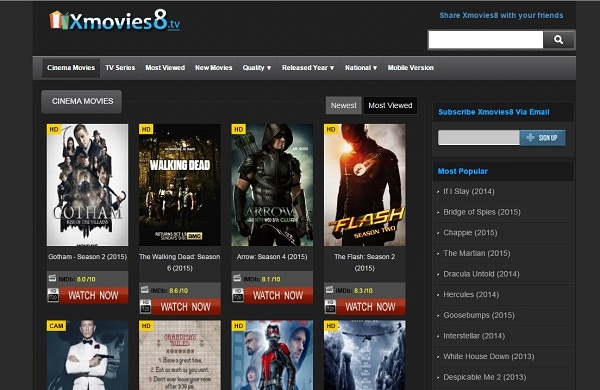Click Watch Now under The Walking Dead
The width and height of the screenshot is (600, 390).
click(186, 307)
